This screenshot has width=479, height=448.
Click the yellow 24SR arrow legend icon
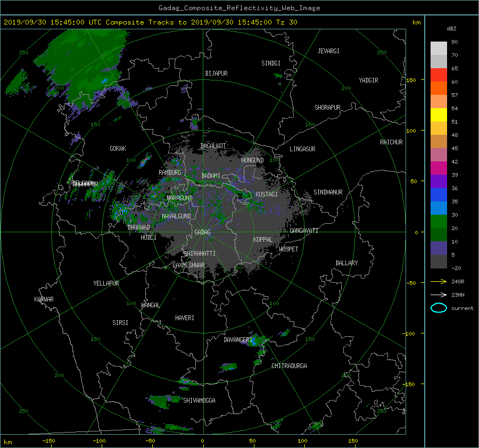pyautogui.click(x=439, y=281)
